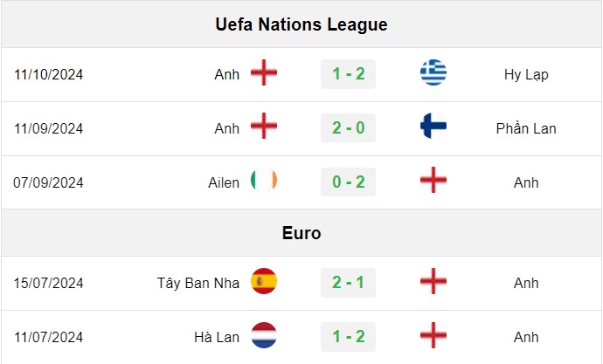Screen dimensions: 603x364
Task: Open the 0 - 2 score for Ailen vs Anh
Action: point(348,182)
